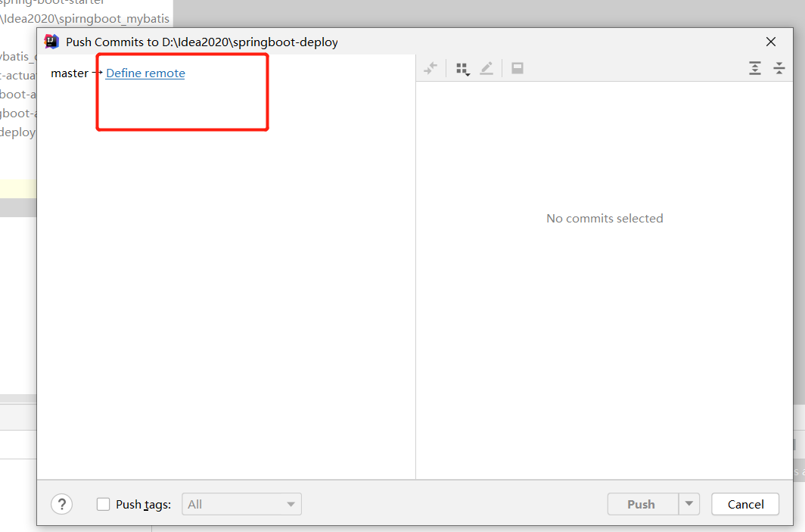Screen dimensions: 805x532
Task: Open the Push button dropdown arrow
Action: point(689,504)
